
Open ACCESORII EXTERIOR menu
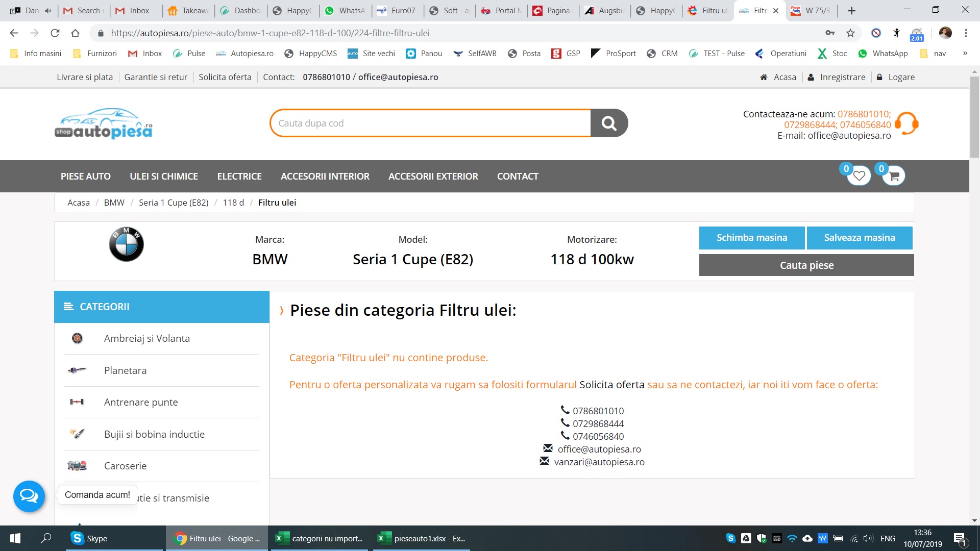(x=433, y=177)
